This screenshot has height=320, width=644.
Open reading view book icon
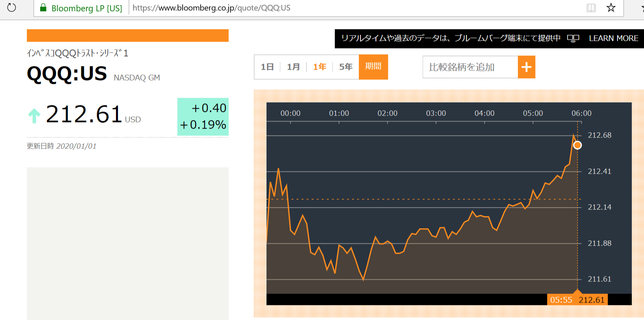point(591,8)
